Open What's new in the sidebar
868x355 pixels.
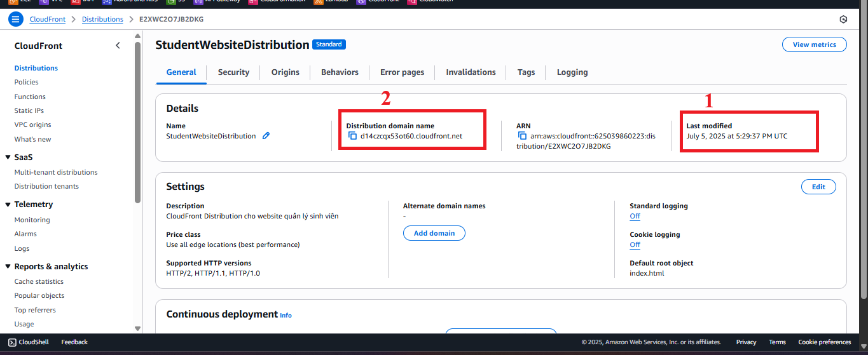33,139
